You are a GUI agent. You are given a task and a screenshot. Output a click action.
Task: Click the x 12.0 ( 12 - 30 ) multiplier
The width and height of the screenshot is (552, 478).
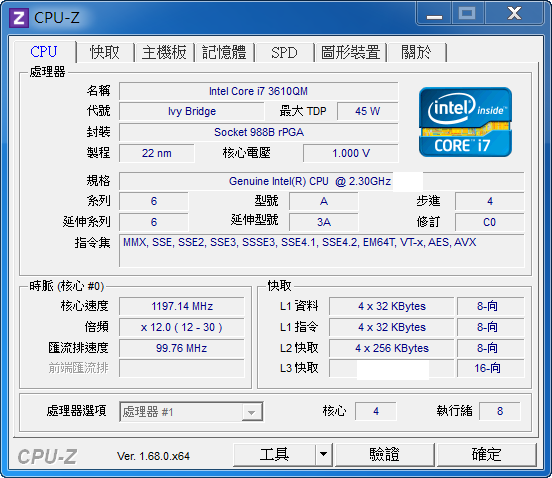click(x=182, y=327)
